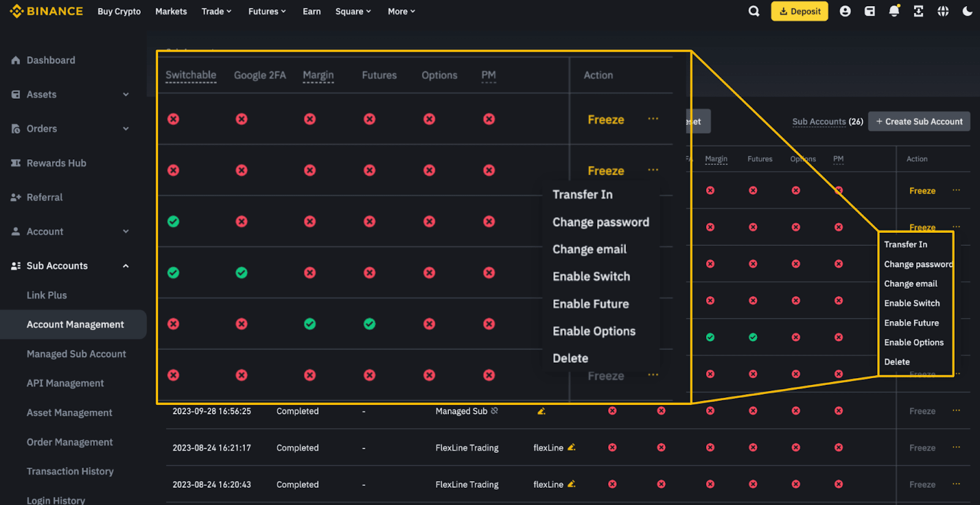This screenshot has height=505, width=980.
Task: Click the search magnifier icon in header
Action: (754, 11)
